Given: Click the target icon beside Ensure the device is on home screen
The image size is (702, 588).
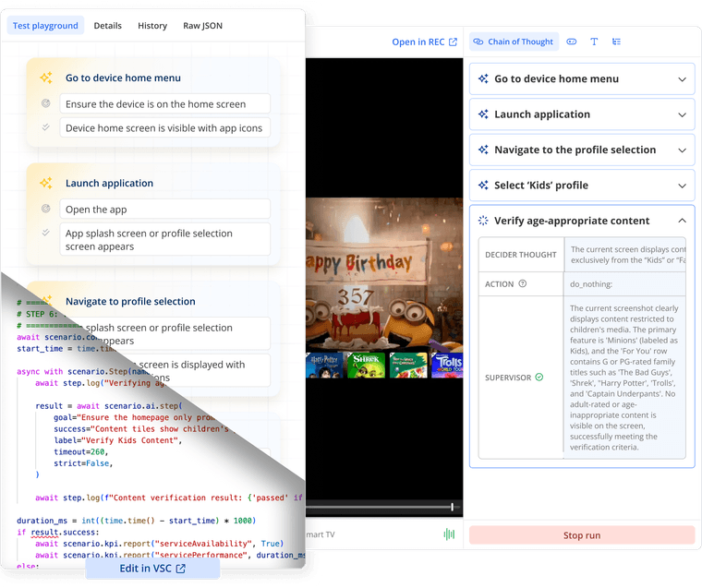Looking at the screenshot, I should tap(45, 103).
